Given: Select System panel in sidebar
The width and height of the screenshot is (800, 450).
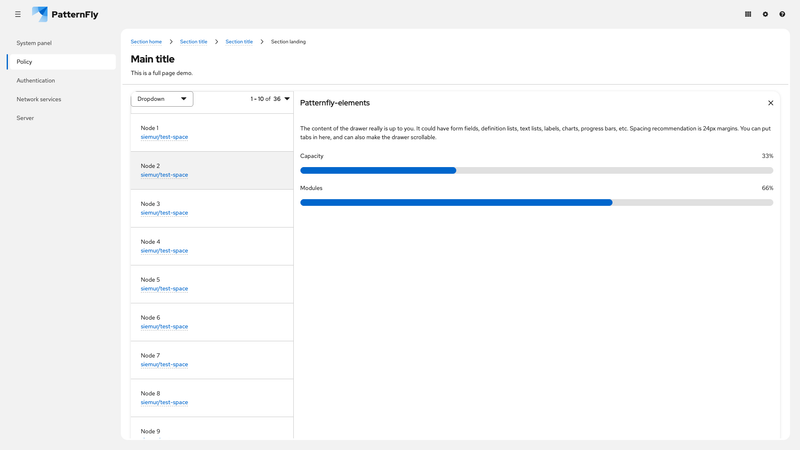Looking at the screenshot, I should (x=34, y=43).
